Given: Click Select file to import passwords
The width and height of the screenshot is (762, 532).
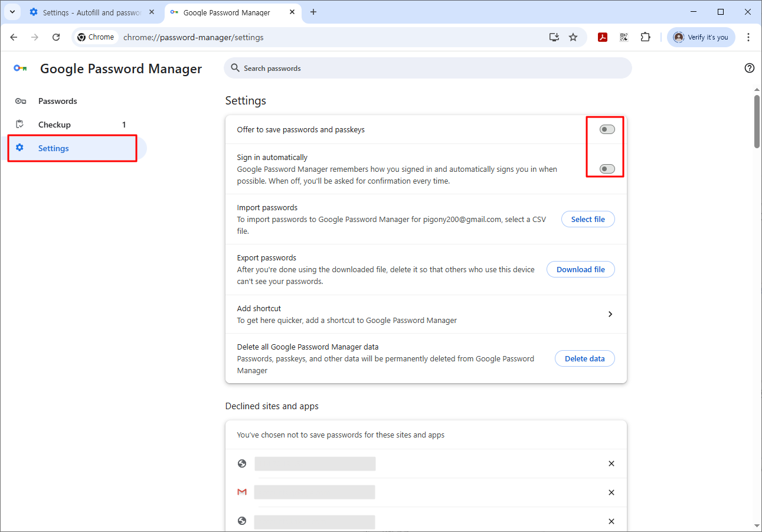Looking at the screenshot, I should (x=588, y=219).
